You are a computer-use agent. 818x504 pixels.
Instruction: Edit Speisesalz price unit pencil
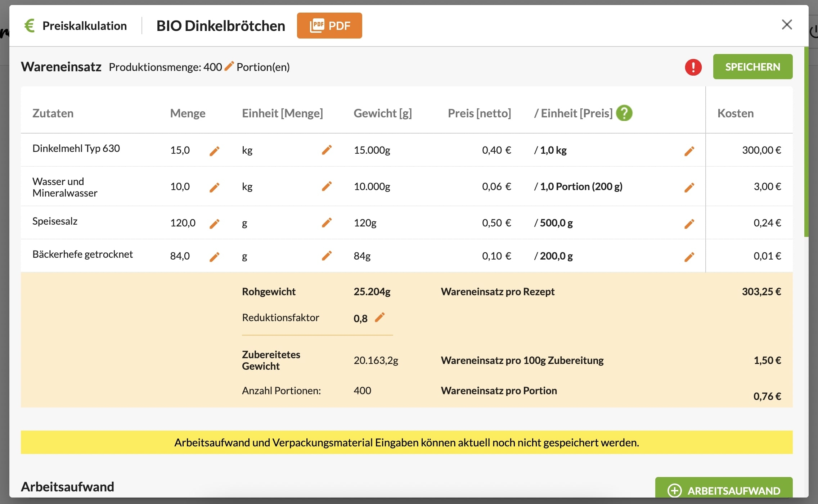click(689, 224)
